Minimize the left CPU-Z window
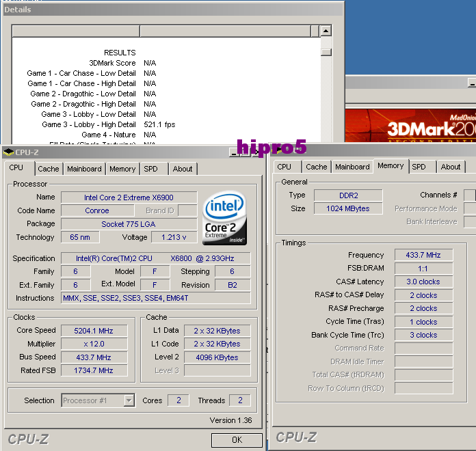 [x=233, y=152]
